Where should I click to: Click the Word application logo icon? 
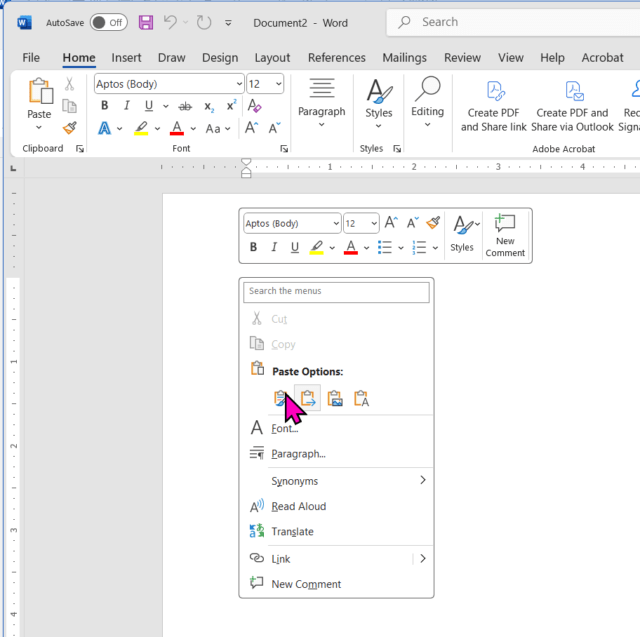[24, 22]
